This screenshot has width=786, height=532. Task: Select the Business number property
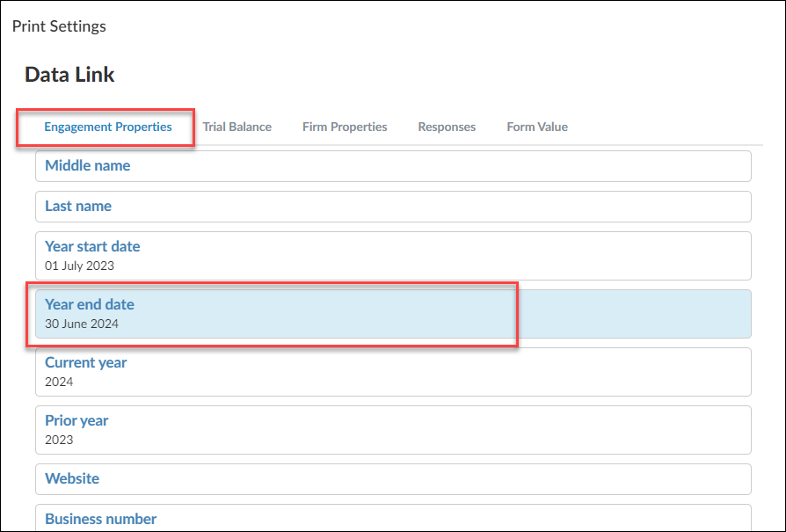point(393,518)
